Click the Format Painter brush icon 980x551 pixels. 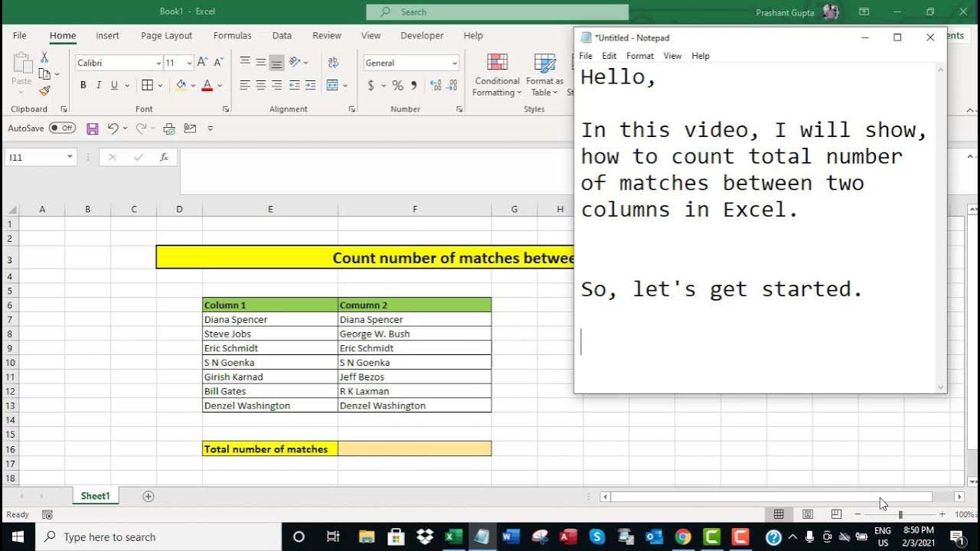tap(44, 90)
